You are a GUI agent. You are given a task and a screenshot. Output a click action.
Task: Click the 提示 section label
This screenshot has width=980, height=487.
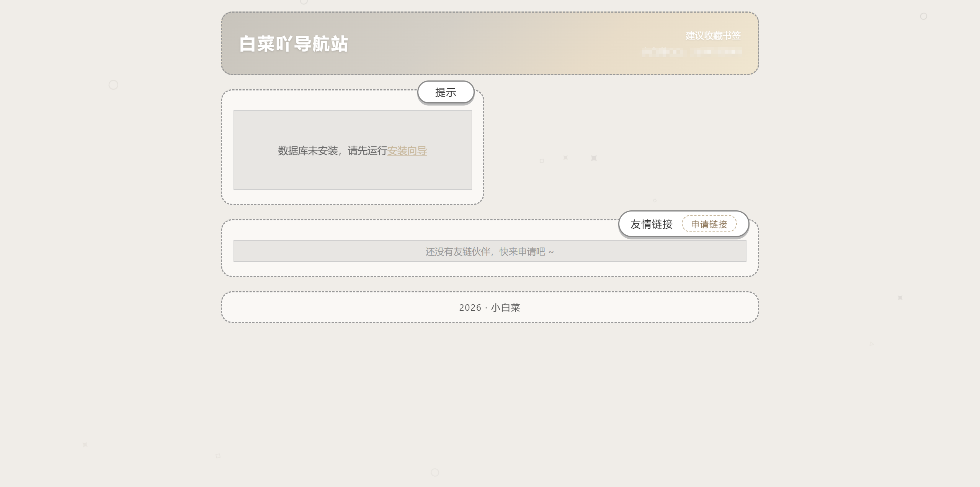[446, 92]
